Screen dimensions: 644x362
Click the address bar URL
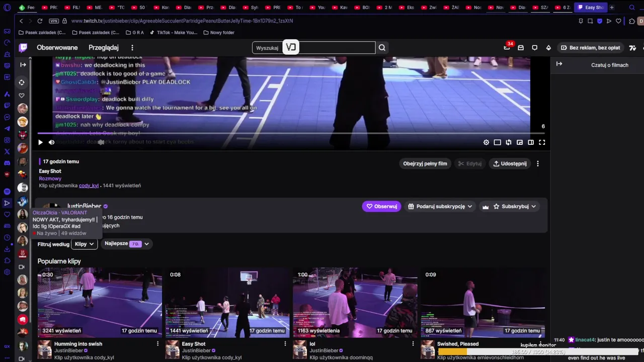(x=182, y=21)
